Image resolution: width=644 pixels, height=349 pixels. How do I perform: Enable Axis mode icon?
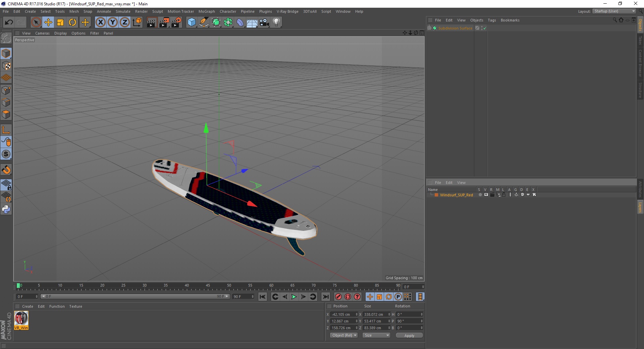[6, 130]
